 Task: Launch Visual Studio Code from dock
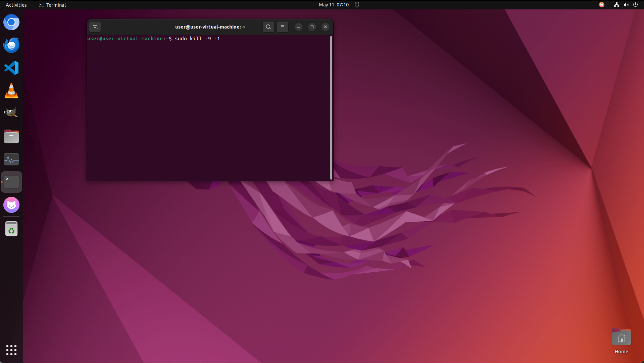pyautogui.click(x=11, y=68)
